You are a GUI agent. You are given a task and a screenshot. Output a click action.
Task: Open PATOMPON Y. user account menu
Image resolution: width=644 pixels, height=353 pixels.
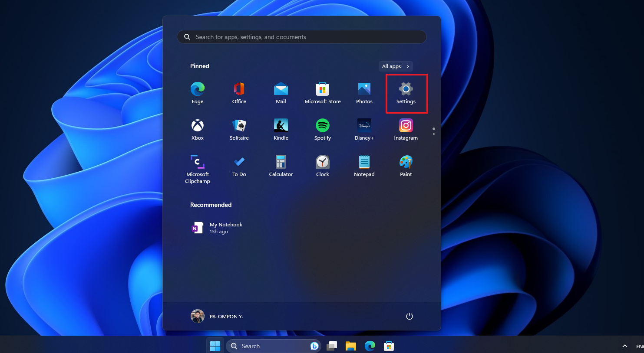[217, 316]
